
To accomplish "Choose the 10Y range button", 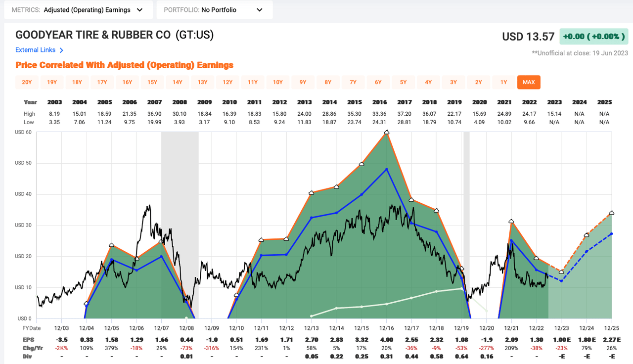I will coord(278,82).
